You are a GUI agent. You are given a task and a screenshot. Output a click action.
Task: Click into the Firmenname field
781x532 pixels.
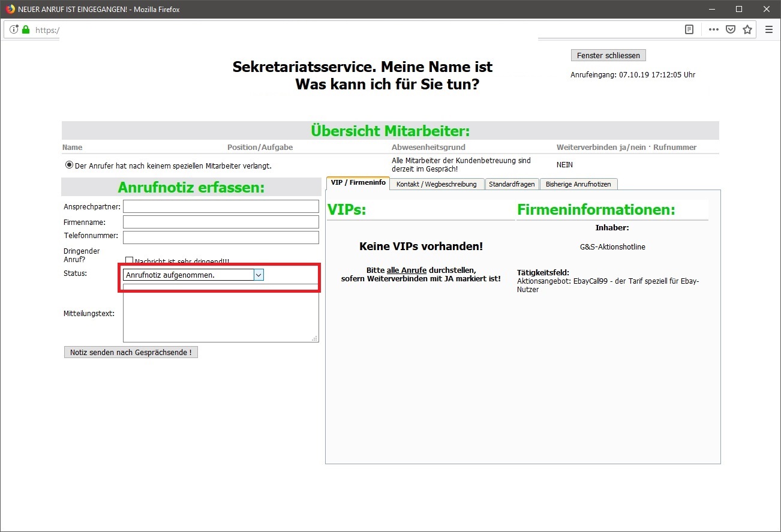pos(221,222)
